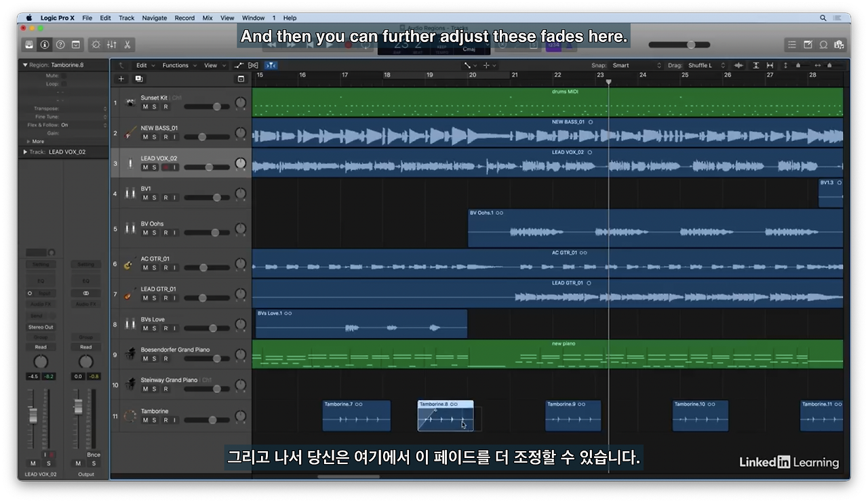This screenshot has width=868, height=502.
Task: Toggle Show Flex button
Action: [x=254, y=66]
